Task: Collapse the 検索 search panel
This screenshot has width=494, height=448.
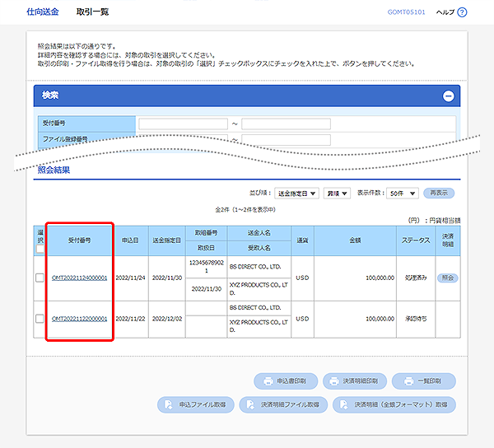Action: [448, 96]
